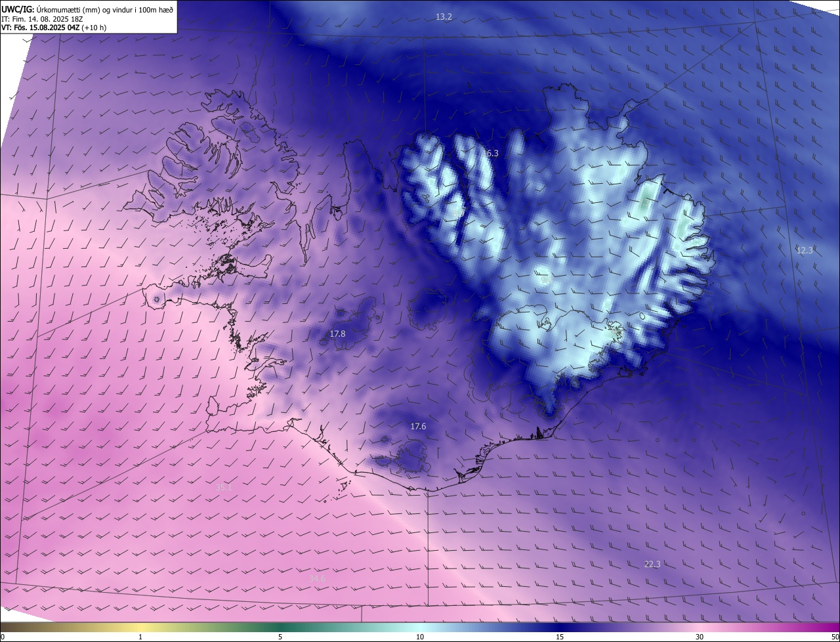840x642 pixels.
Task: Click the 10 label on the color scale
Action: tap(420, 637)
